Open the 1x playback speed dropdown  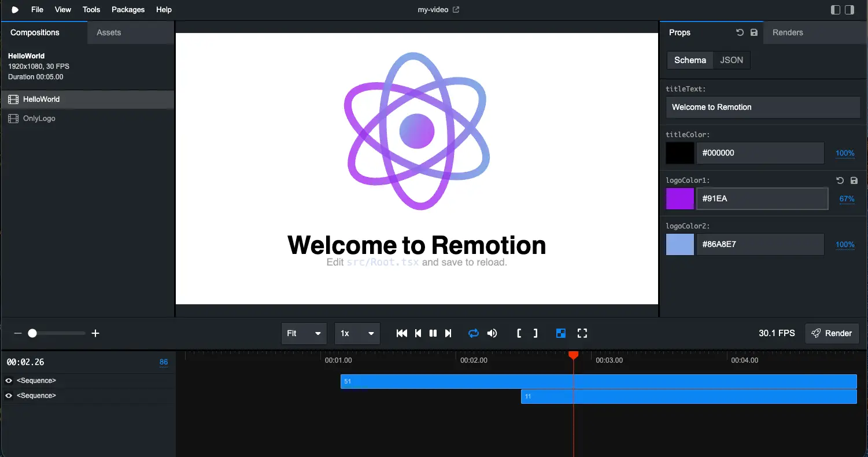tap(357, 333)
